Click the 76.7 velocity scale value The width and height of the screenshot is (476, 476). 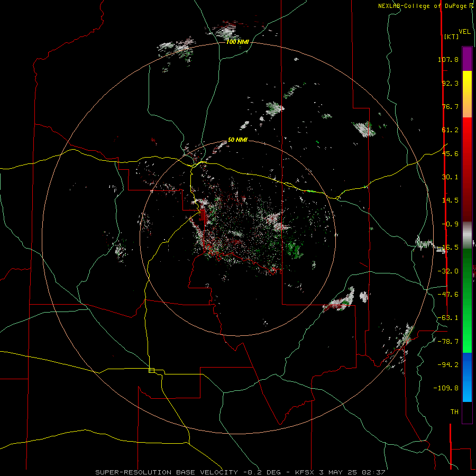coord(450,106)
